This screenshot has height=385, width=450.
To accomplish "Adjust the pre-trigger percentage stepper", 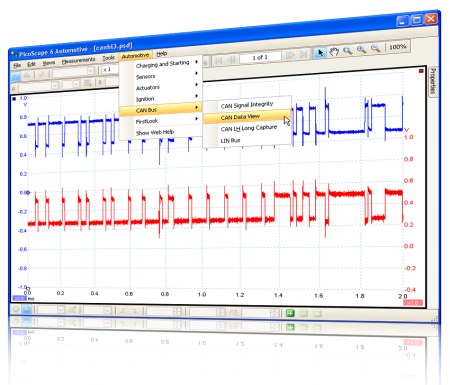I will pos(220,312).
